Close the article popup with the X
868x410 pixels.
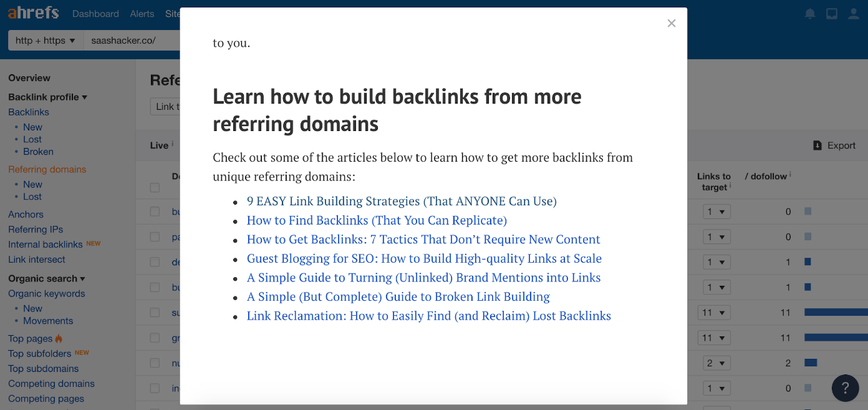point(671,24)
